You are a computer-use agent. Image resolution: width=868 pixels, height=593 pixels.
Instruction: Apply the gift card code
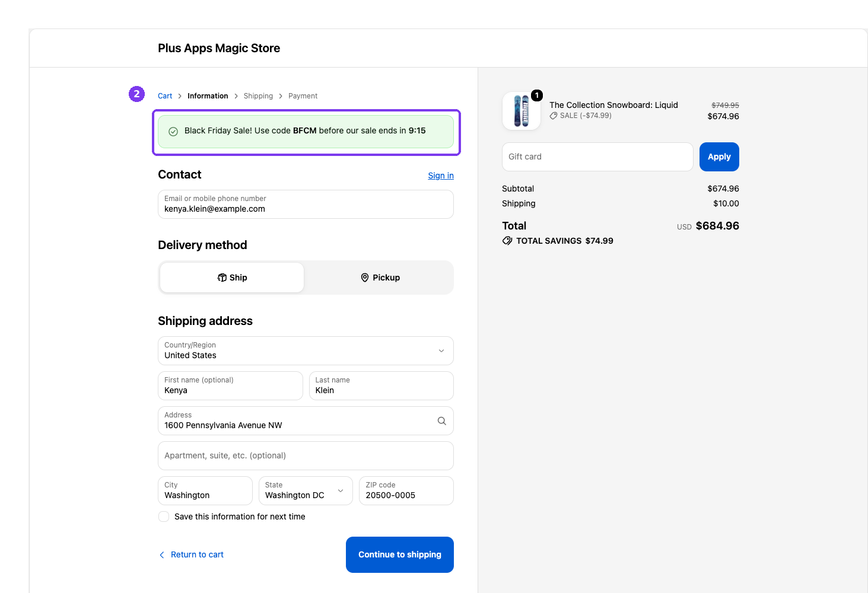pyautogui.click(x=719, y=157)
